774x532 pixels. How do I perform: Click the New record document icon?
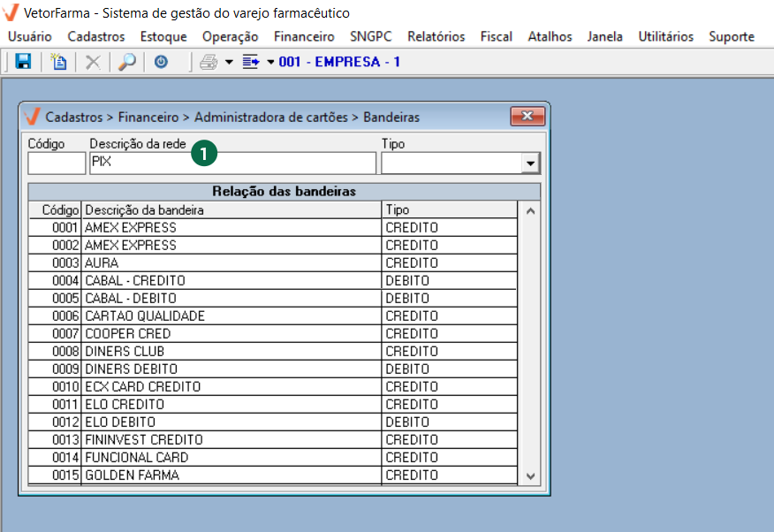click(58, 62)
